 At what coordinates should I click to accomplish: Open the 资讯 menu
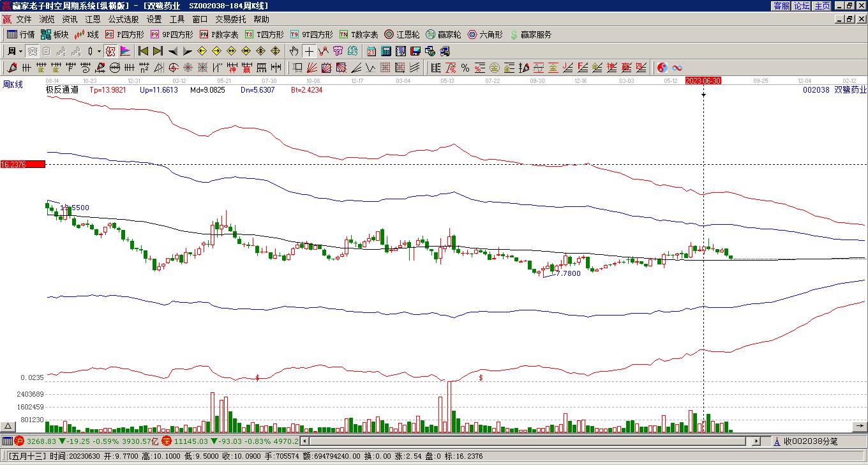pyautogui.click(x=70, y=20)
